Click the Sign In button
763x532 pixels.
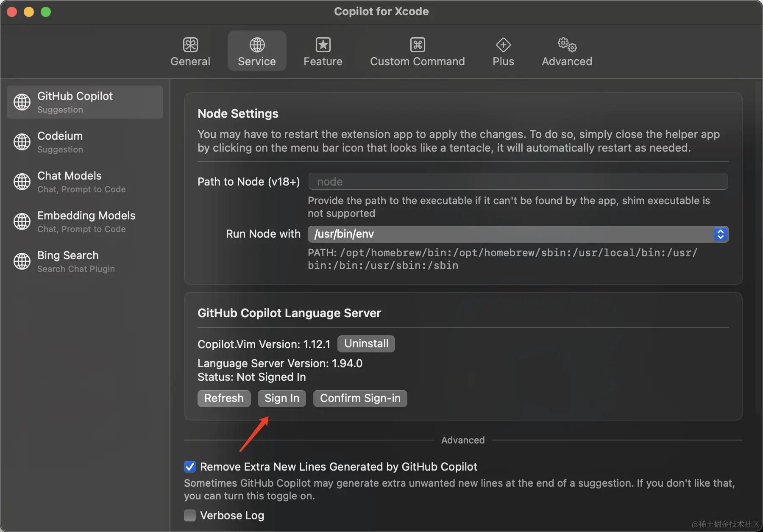281,398
